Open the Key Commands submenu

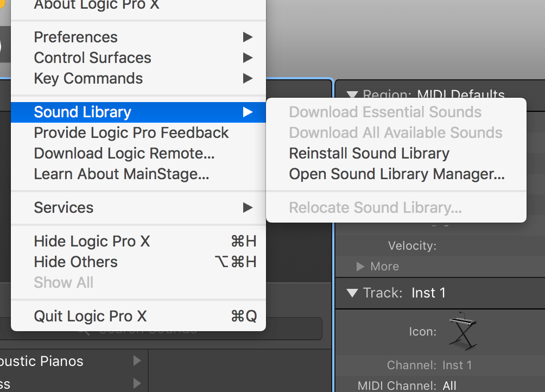[x=88, y=78]
